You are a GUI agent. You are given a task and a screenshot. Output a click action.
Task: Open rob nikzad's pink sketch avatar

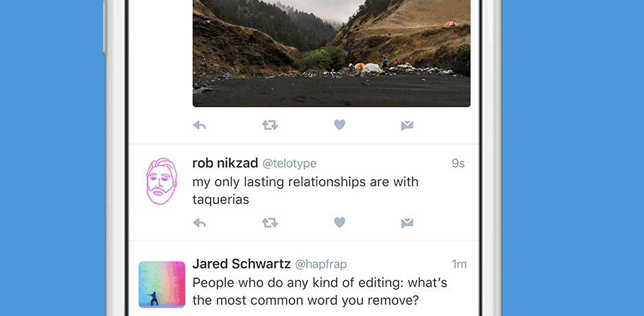tap(161, 181)
